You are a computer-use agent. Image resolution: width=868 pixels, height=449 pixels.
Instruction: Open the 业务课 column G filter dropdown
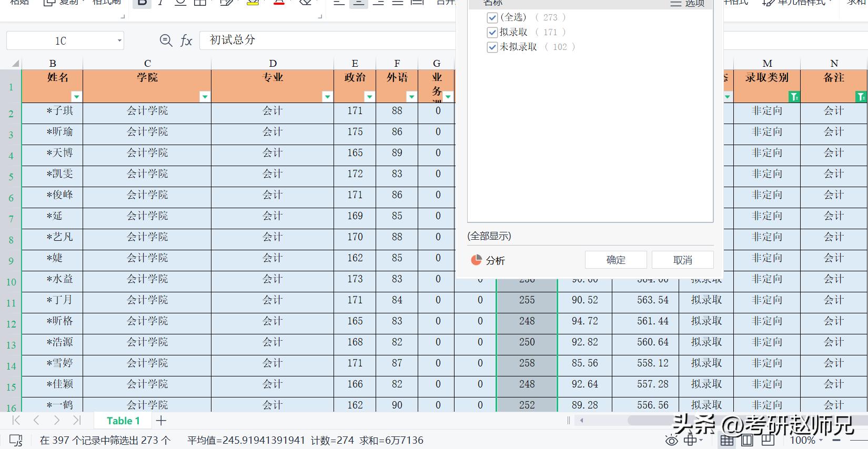(x=448, y=97)
